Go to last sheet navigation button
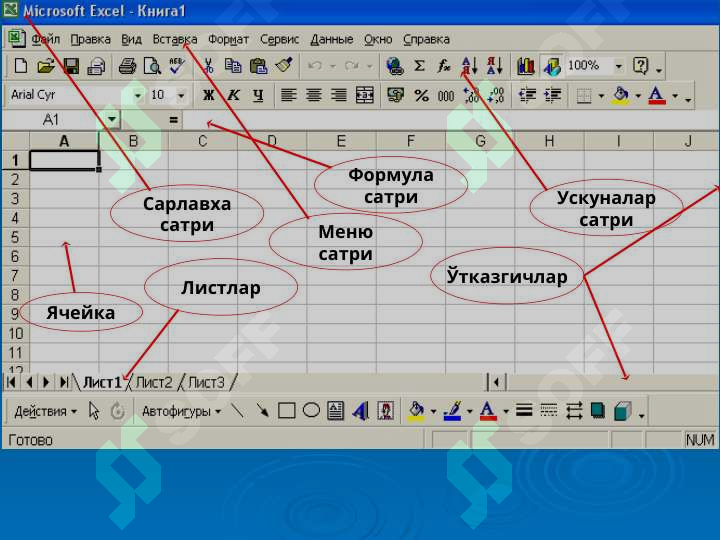This screenshot has height=540, width=720. 64,382
